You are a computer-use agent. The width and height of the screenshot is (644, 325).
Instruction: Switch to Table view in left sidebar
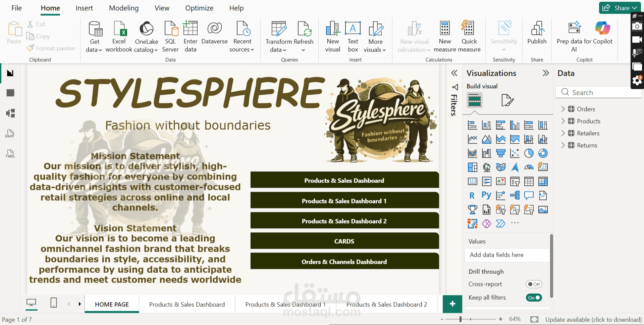10,93
